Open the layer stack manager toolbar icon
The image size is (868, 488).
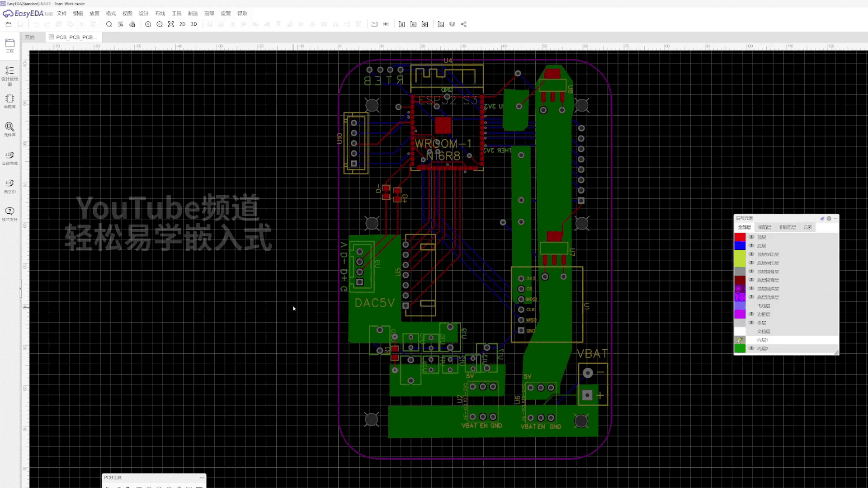[452, 24]
